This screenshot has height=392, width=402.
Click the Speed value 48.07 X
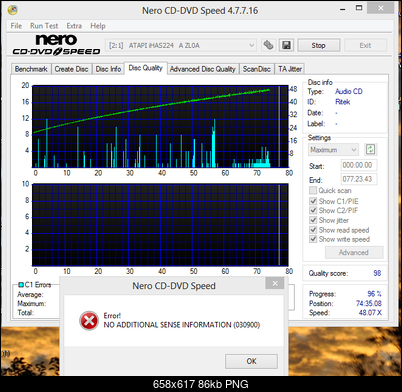370,313
